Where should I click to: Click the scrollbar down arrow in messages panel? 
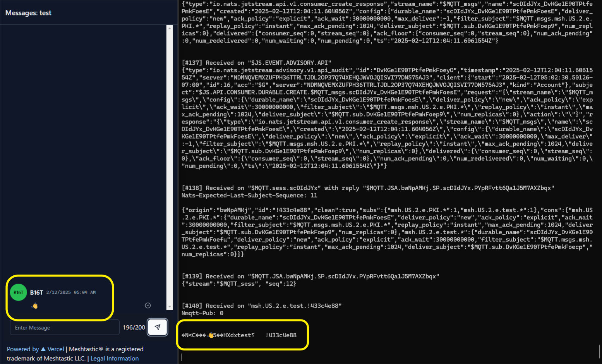(170, 307)
